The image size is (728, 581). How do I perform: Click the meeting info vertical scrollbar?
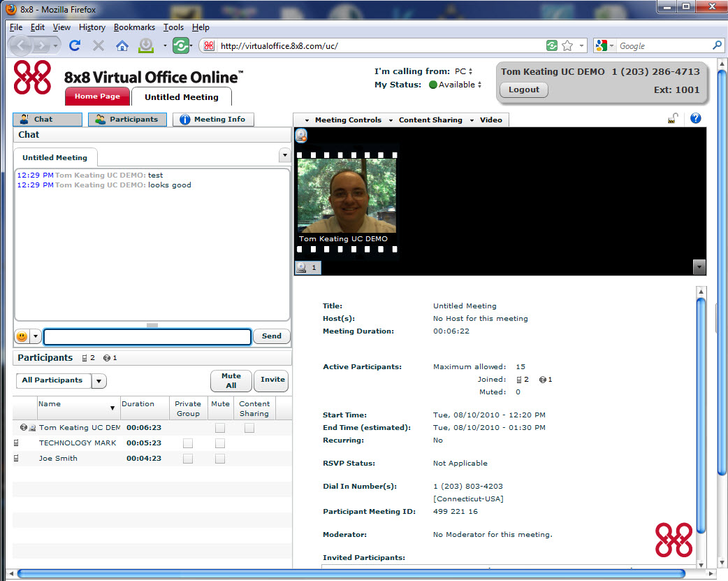pos(701,419)
